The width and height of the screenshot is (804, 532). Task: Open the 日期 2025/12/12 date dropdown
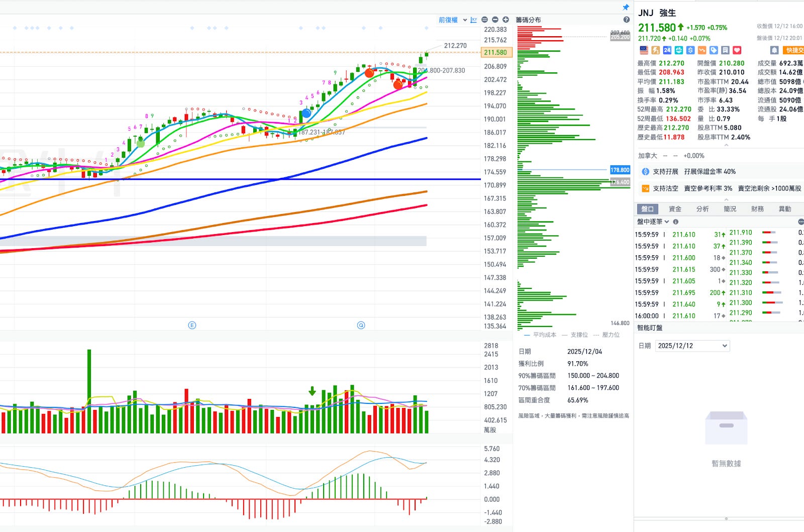[692, 346]
